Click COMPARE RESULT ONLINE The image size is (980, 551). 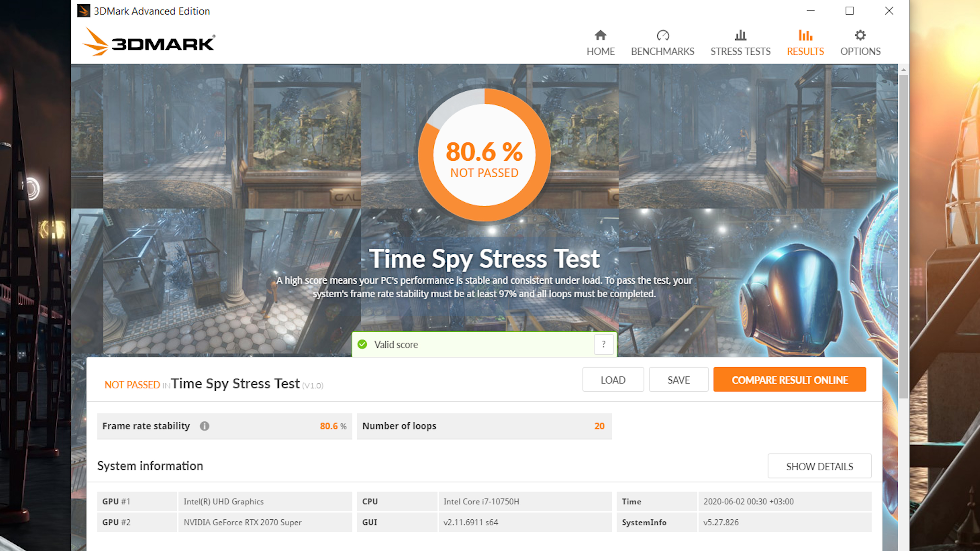coord(789,380)
